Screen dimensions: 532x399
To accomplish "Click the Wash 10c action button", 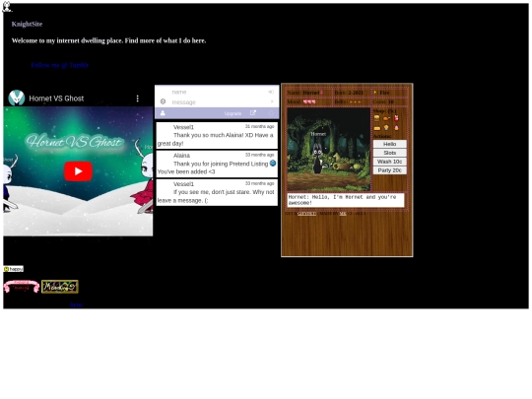I will [x=389, y=162].
